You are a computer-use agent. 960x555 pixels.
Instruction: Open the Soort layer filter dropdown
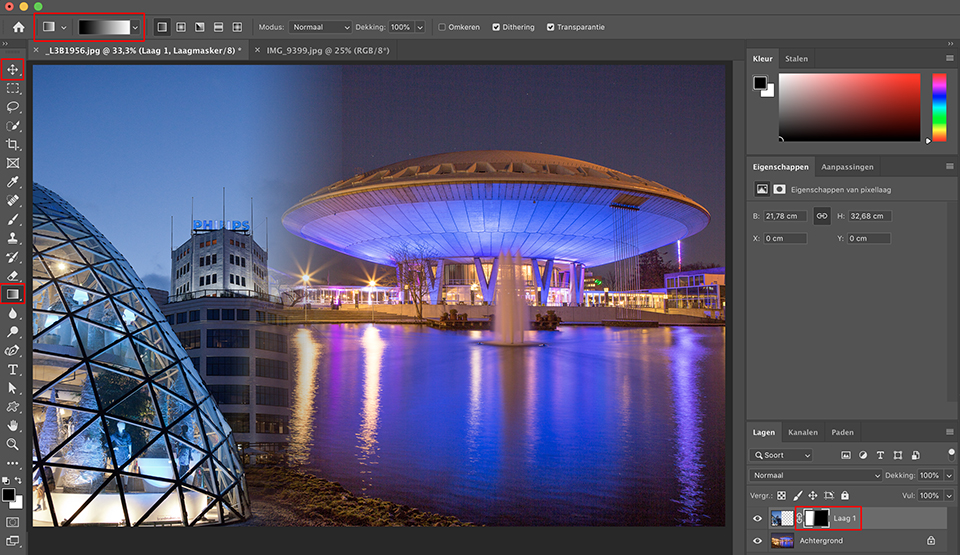781,455
